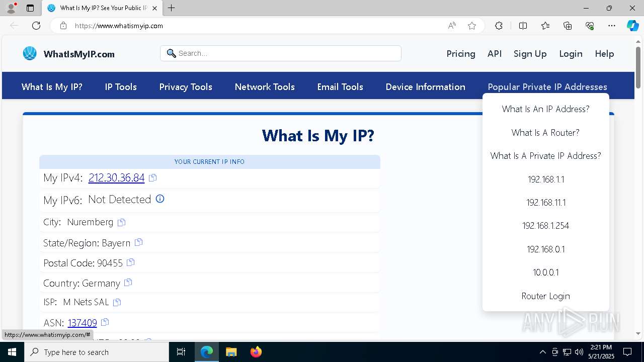The width and height of the screenshot is (644, 362).
Task: Refresh the browser page
Action: [36, 26]
